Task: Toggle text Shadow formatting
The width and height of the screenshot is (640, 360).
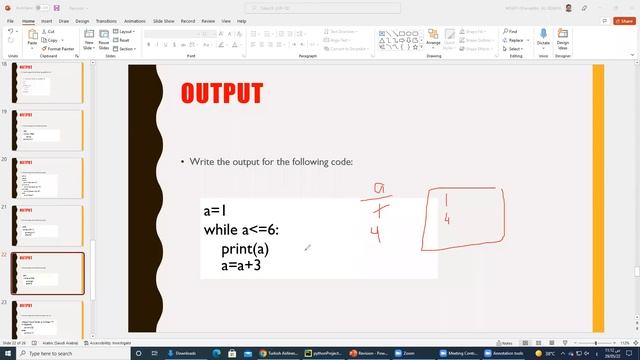Action: [x=174, y=44]
